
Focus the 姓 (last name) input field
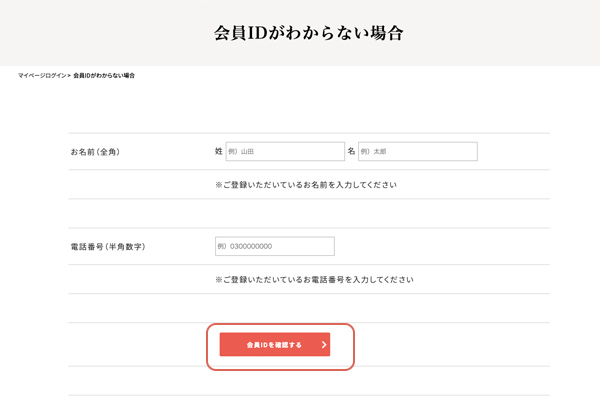tap(285, 151)
